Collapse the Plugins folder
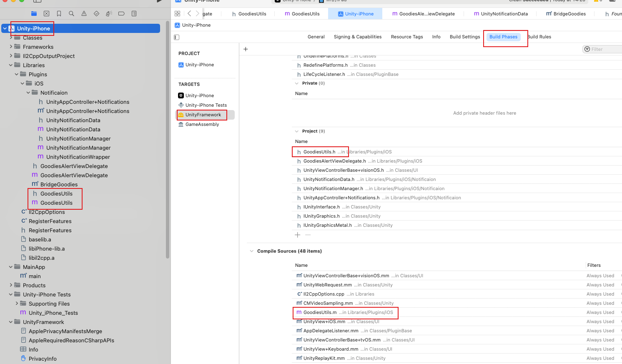Image resolution: width=622 pixels, height=364 pixels. pos(17,74)
